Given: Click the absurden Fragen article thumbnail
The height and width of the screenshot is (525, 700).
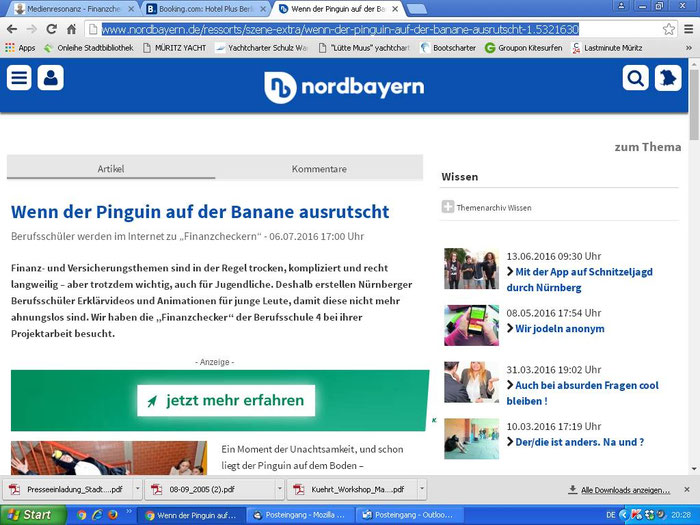Looking at the screenshot, I should coord(471,382).
